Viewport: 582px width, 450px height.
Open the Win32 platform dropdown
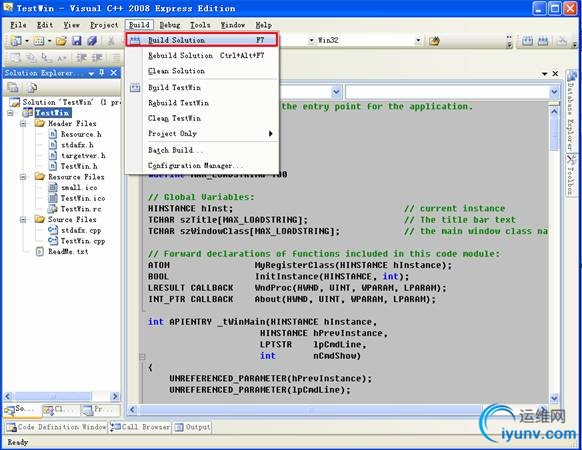click(418, 40)
